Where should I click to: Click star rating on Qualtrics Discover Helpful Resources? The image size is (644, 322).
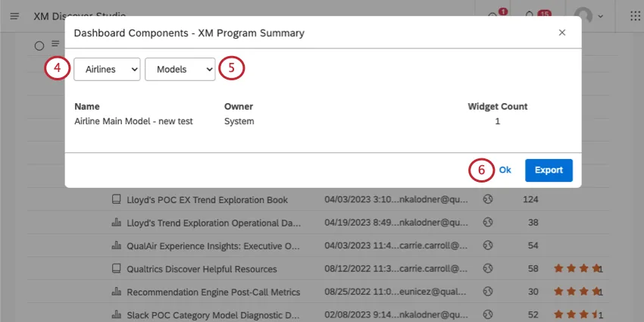tap(577, 269)
